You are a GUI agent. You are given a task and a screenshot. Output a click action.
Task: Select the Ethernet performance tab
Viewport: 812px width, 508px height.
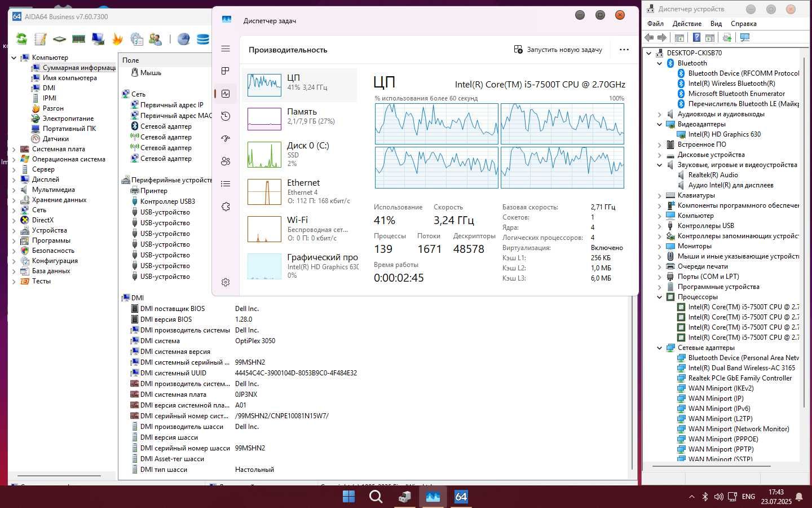pos(301,191)
